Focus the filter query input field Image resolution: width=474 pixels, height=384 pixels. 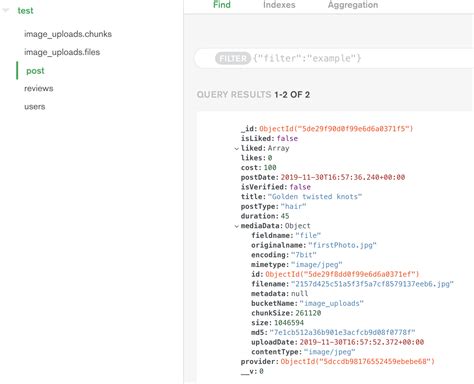pos(362,59)
